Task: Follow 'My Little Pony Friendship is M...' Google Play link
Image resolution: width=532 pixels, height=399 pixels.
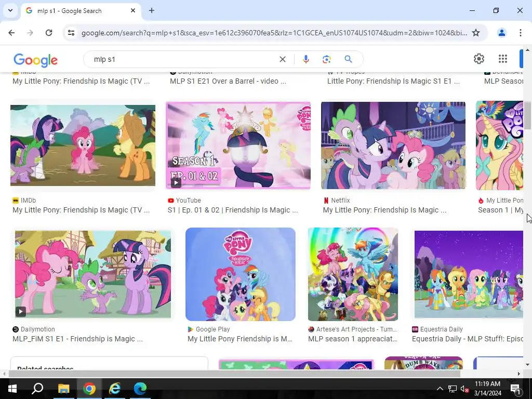Action: pyautogui.click(x=240, y=339)
